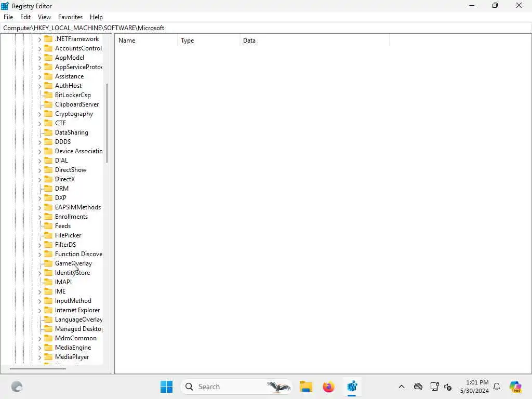Click the Registry Editor taskbar icon

tap(352, 387)
